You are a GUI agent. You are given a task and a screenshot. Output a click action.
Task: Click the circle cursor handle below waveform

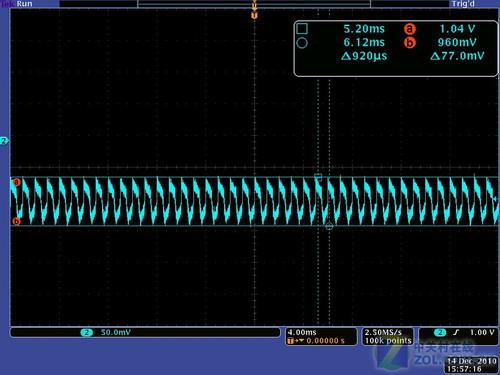coord(329,227)
